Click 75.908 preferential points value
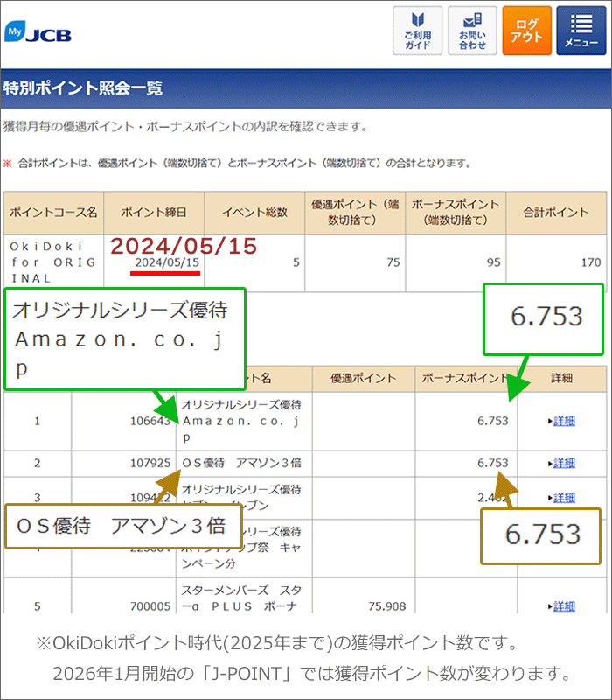The width and height of the screenshot is (612, 700). [x=387, y=606]
